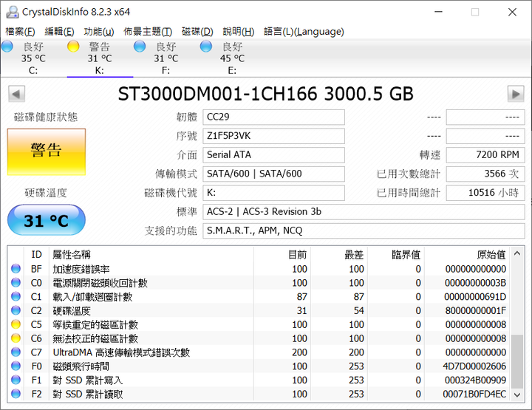Open the 編輯(E) edit menu
The width and height of the screenshot is (532, 410).
click(59, 32)
